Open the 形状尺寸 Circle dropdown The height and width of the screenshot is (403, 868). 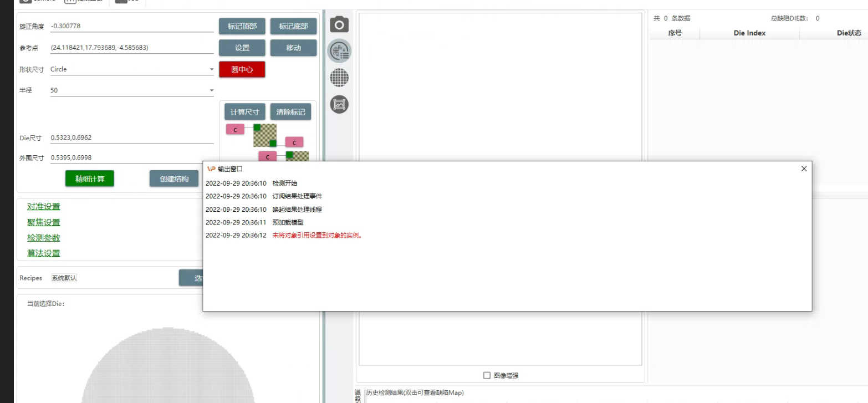tap(132, 69)
